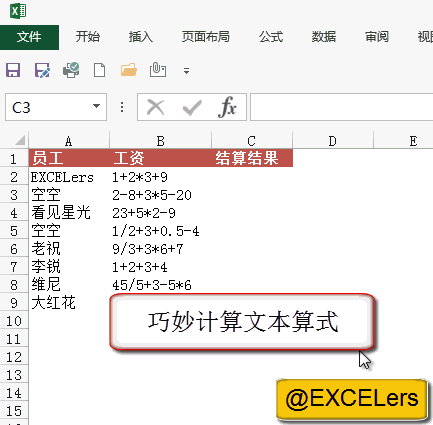Image resolution: width=433 pixels, height=425 pixels.
Task: Click the Save icon in quick access toolbar
Action: pos(13,70)
